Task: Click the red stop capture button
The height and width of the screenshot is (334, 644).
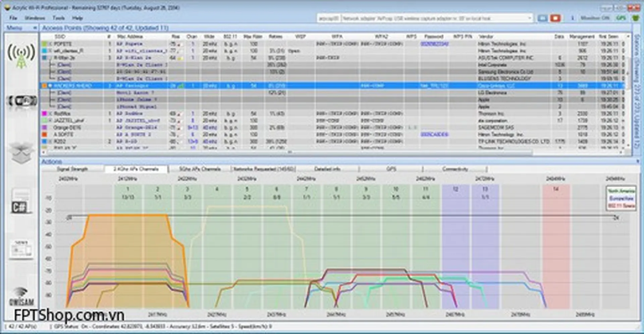Action: (555, 18)
